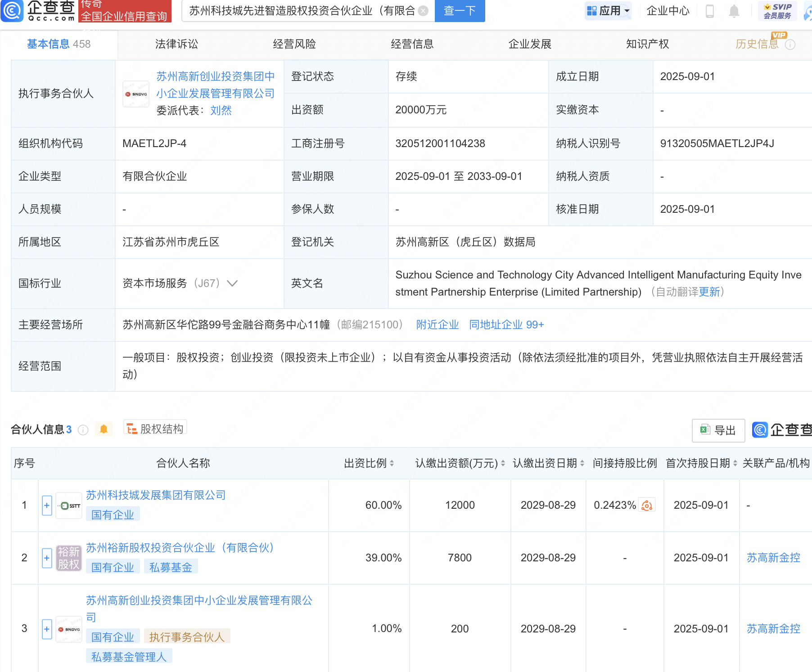Image resolution: width=812 pixels, height=672 pixels.
Task: Open the 历史信息 VIP tab
Action: 757,44
